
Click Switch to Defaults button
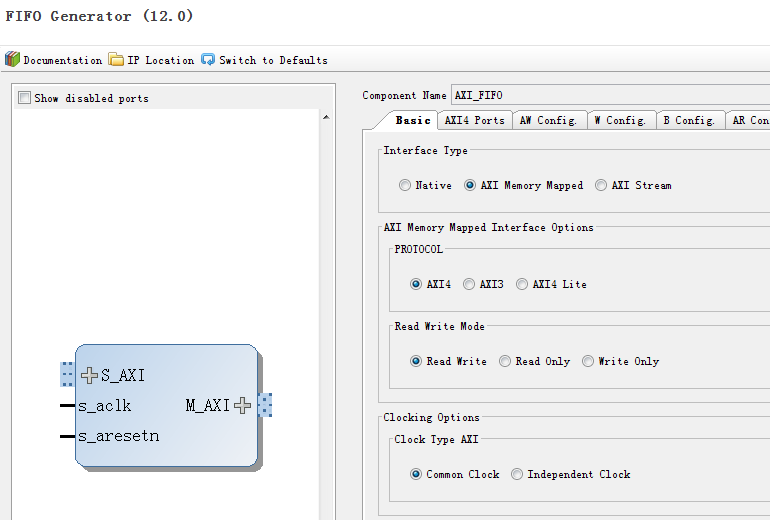(x=265, y=60)
